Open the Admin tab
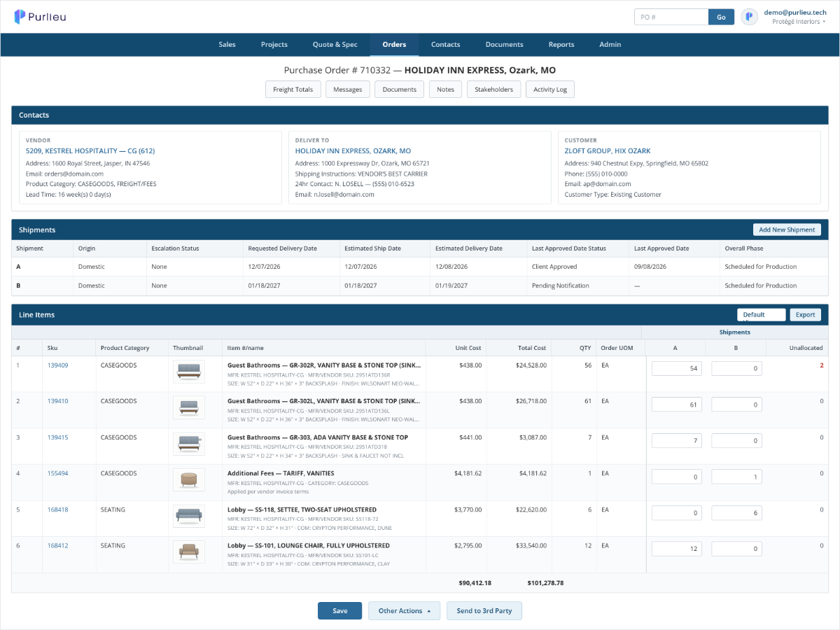The image size is (840, 630). click(610, 45)
